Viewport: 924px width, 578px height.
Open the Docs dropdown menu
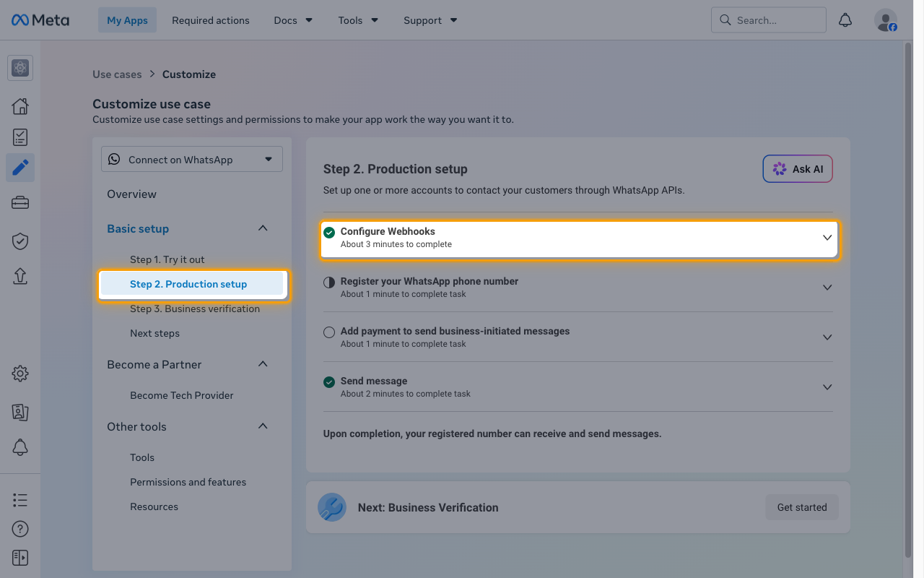tap(293, 20)
